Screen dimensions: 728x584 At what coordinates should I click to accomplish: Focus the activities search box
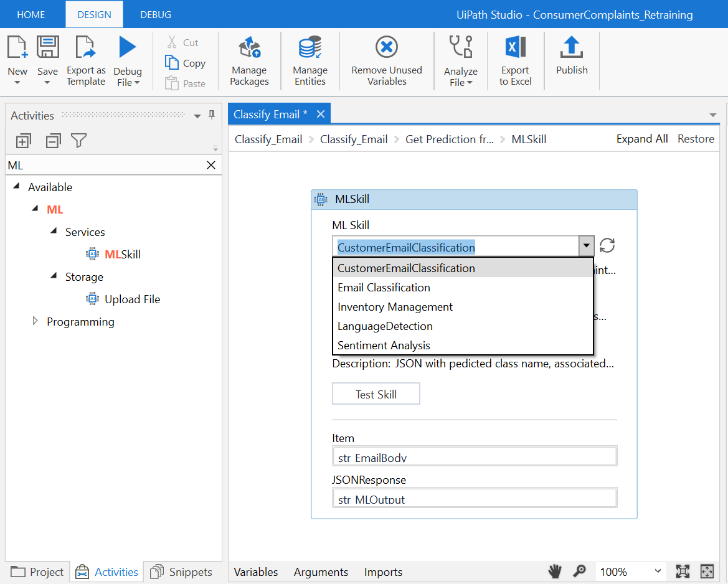coord(105,165)
